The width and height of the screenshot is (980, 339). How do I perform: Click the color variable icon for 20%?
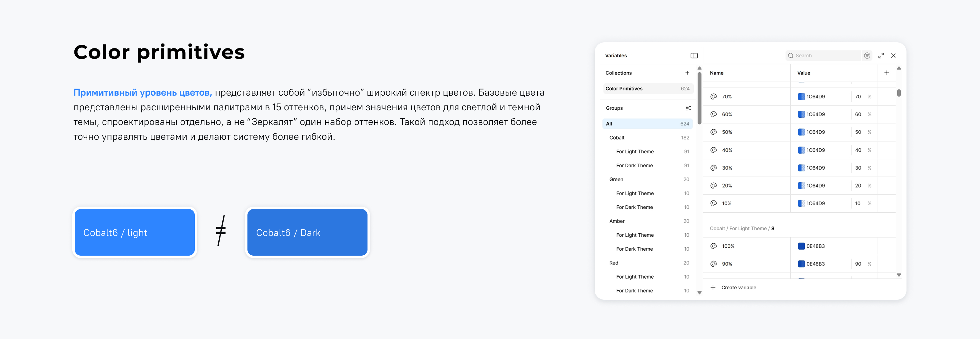pyautogui.click(x=713, y=185)
